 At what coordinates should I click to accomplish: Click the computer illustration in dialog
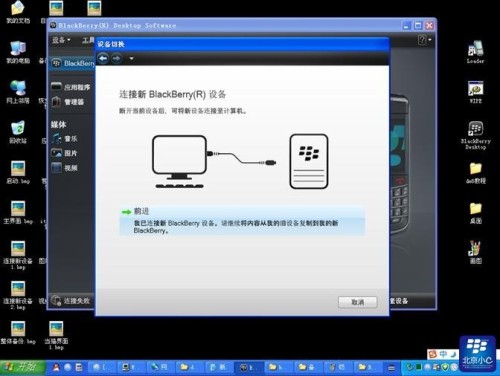click(179, 161)
